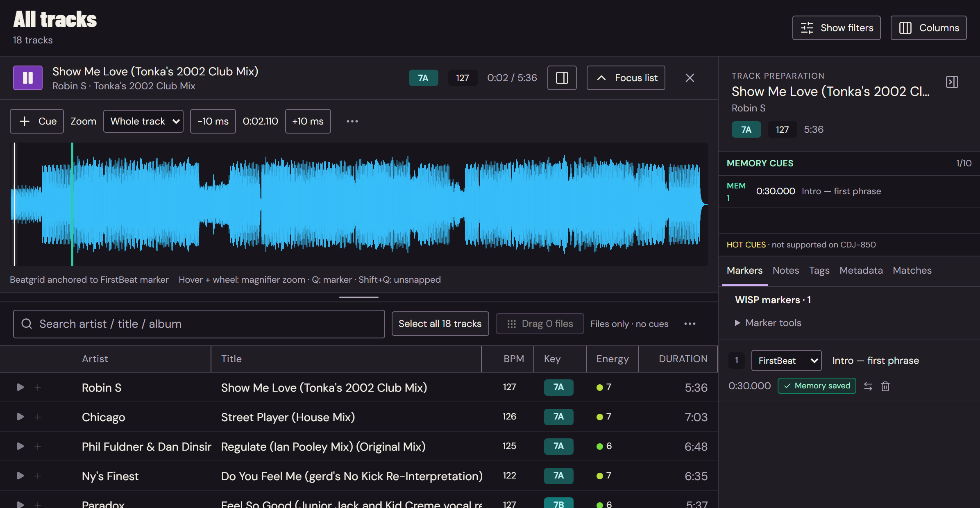This screenshot has height=508, width=980.
Task: Play the Phil Fuldner & Dan Dinsir row
Action: [20, 446]
